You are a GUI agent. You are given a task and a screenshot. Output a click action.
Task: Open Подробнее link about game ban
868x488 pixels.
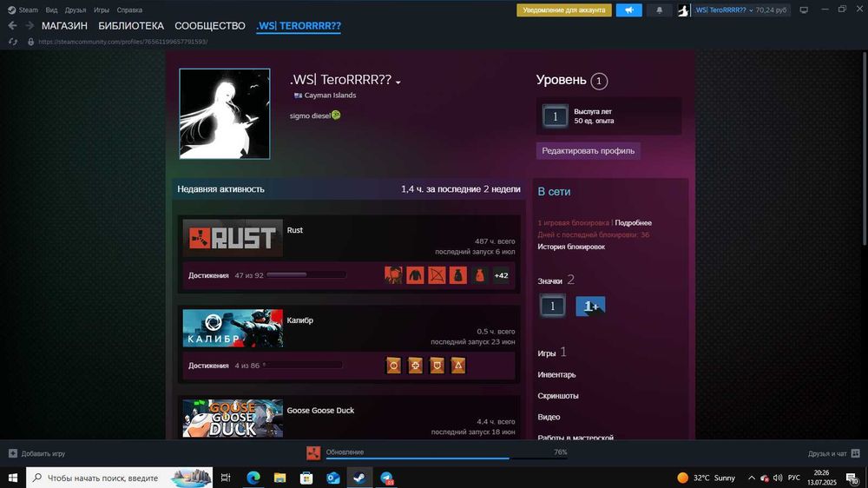coord(634,222)
